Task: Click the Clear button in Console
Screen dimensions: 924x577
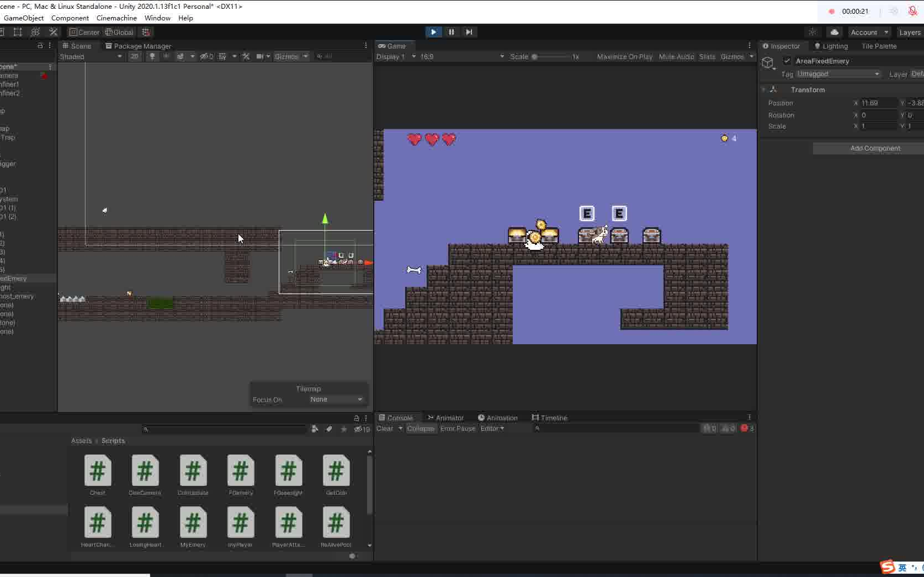Action: click(385, 429)
